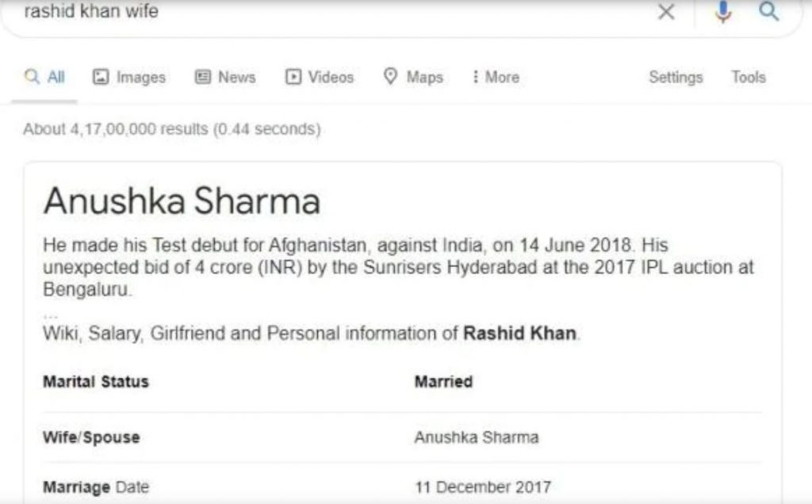Clear the search box with X icon

pos(666,11)
